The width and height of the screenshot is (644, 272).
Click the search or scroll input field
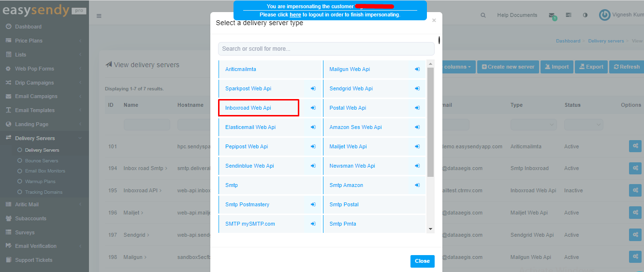(326, 49)
